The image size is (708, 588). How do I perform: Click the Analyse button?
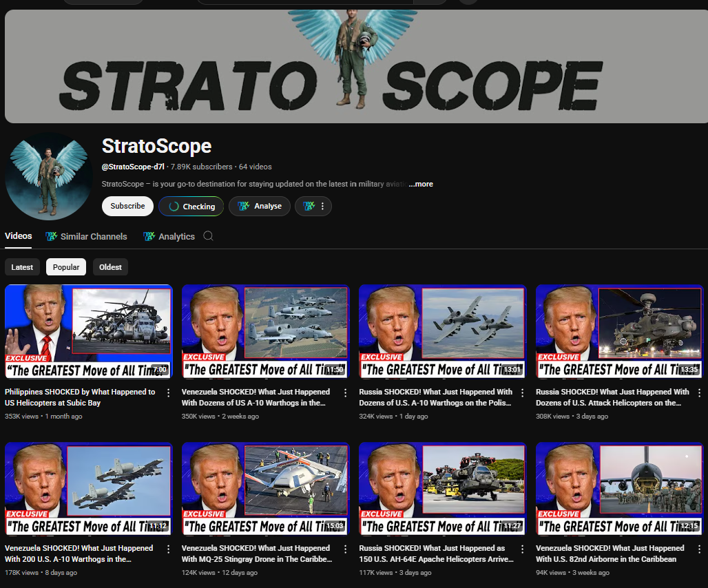[x=260, y=207]
